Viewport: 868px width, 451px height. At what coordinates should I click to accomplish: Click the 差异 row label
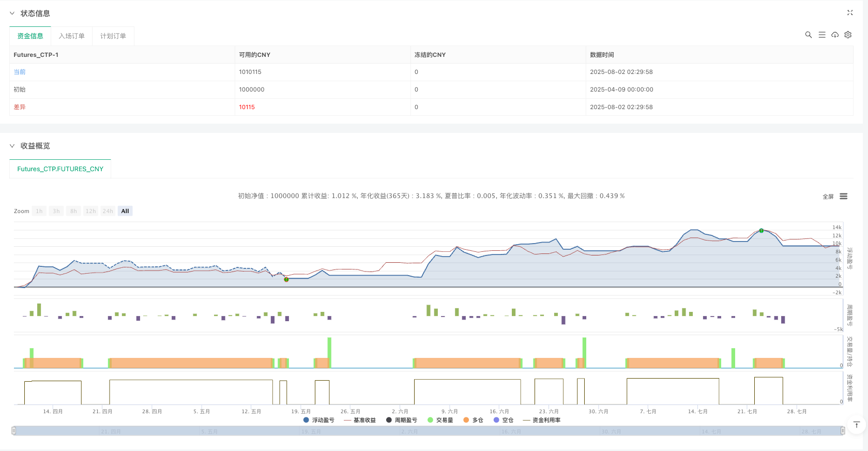[20, 107]
